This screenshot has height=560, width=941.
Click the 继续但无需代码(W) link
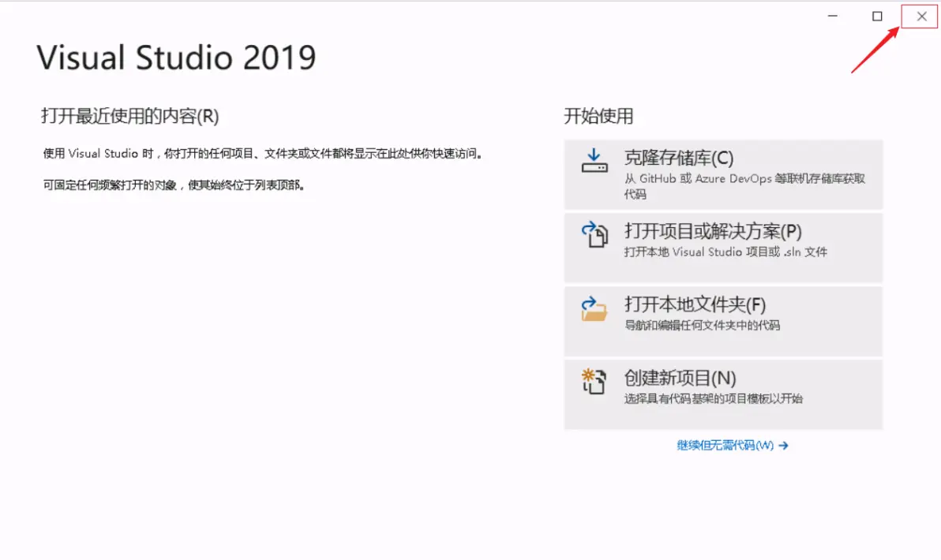(x=725, y=445)
